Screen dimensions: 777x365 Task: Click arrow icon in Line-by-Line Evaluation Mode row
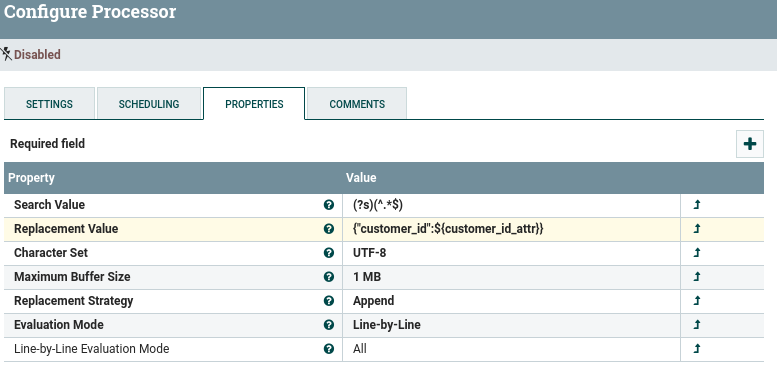point(697,349)
